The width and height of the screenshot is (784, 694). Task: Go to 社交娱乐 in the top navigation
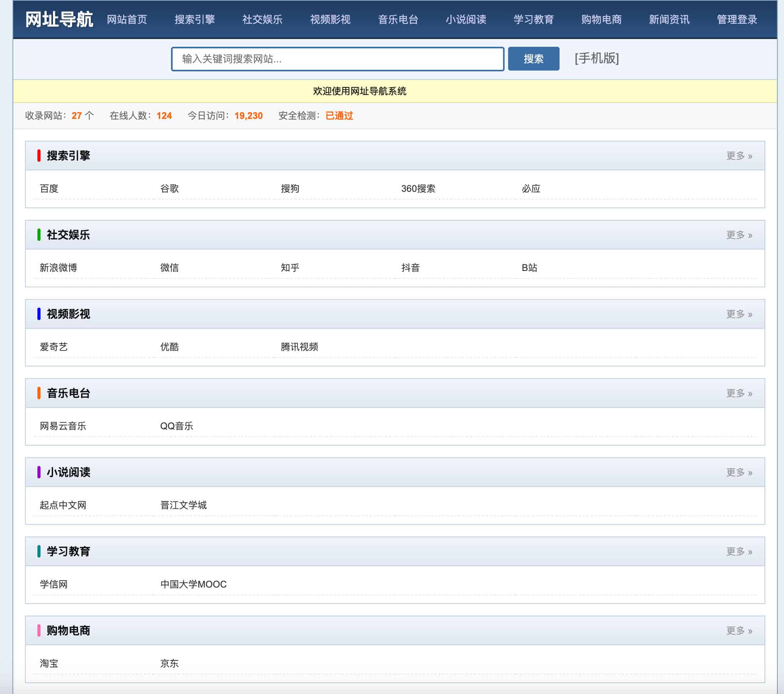pyautogui.click(x=263, y=19)
